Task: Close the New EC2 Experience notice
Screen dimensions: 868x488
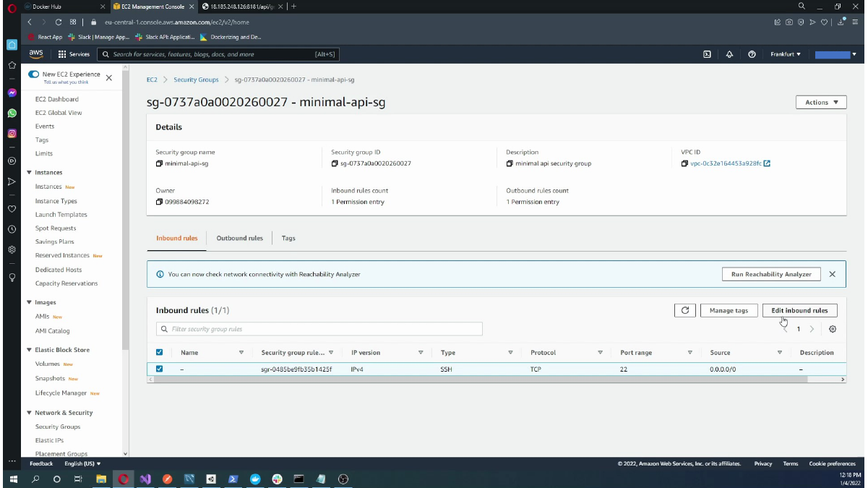Action: 109,77
